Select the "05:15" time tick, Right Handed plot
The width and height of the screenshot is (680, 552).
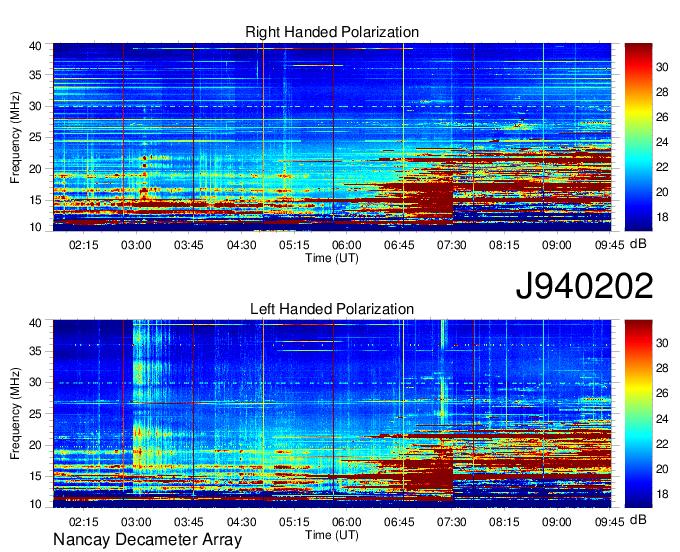click(x=294, y=245)
